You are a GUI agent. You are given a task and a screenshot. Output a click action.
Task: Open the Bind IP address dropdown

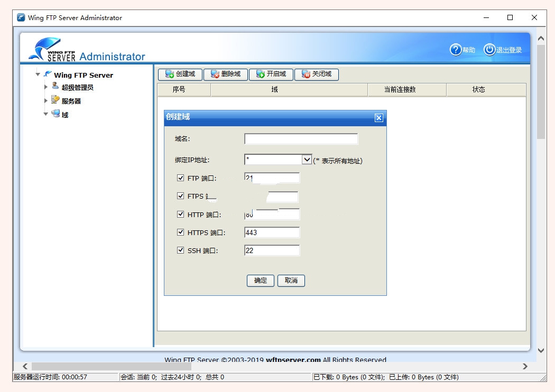pos(307,160)
